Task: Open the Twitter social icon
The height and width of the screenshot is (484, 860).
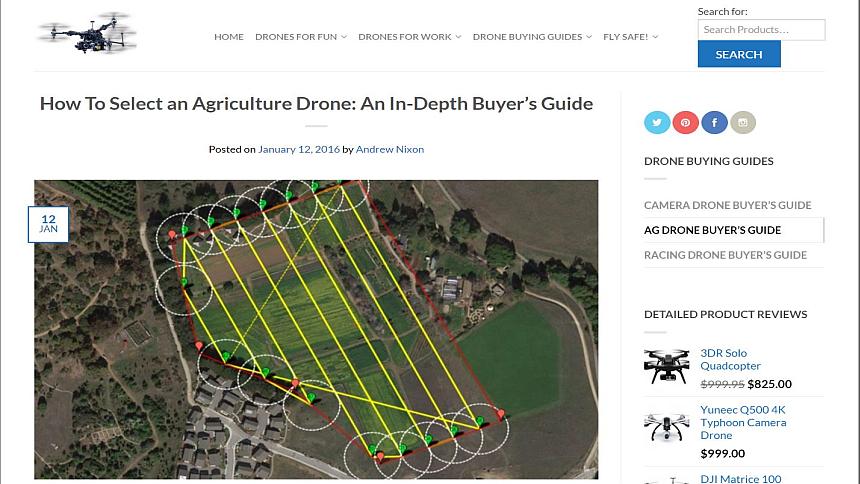Action: [657, 122]
